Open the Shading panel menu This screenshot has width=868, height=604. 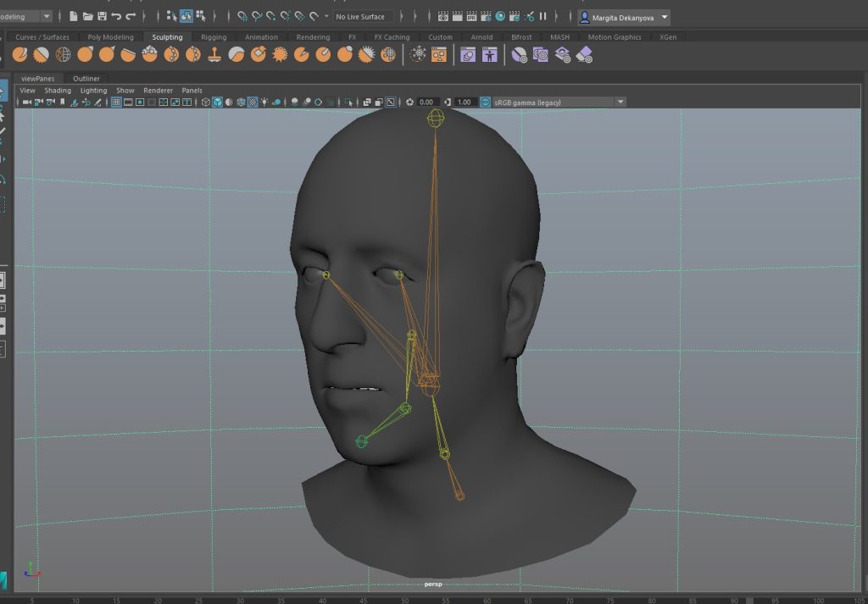58,90
